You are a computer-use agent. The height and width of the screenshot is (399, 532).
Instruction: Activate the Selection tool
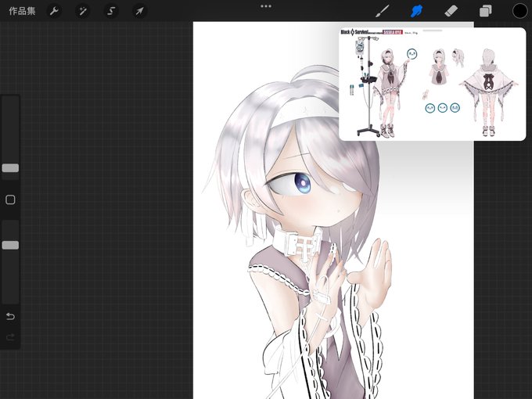coord(111,11)
